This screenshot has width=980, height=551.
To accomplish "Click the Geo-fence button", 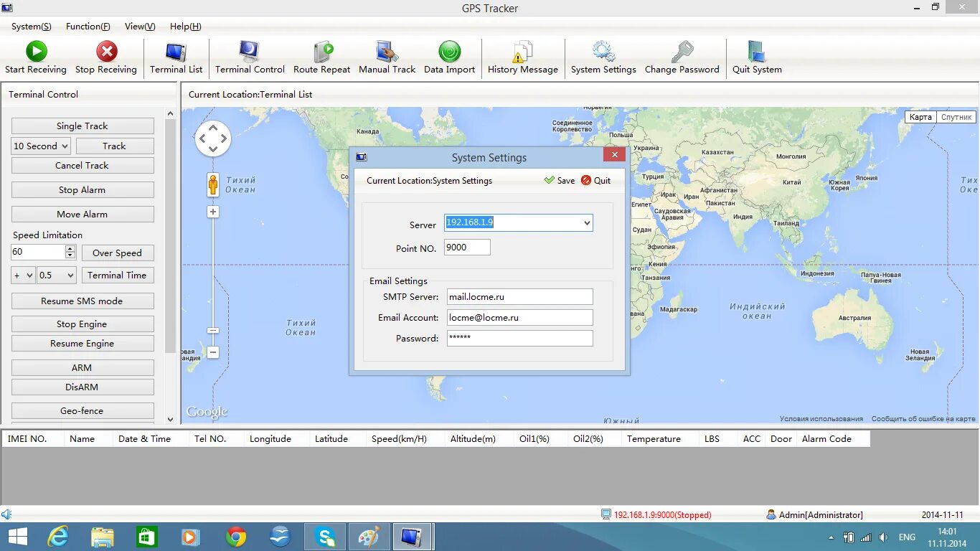I will (x=83, y=410).
